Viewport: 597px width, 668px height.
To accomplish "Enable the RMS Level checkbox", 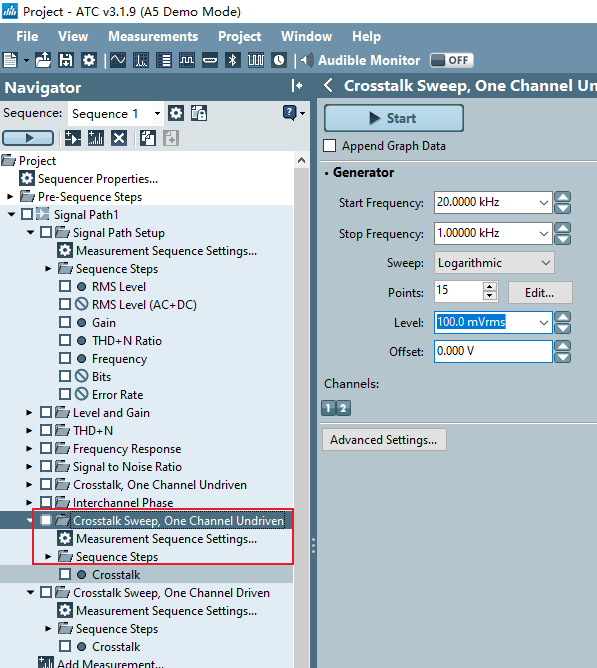I will [65, 286].
